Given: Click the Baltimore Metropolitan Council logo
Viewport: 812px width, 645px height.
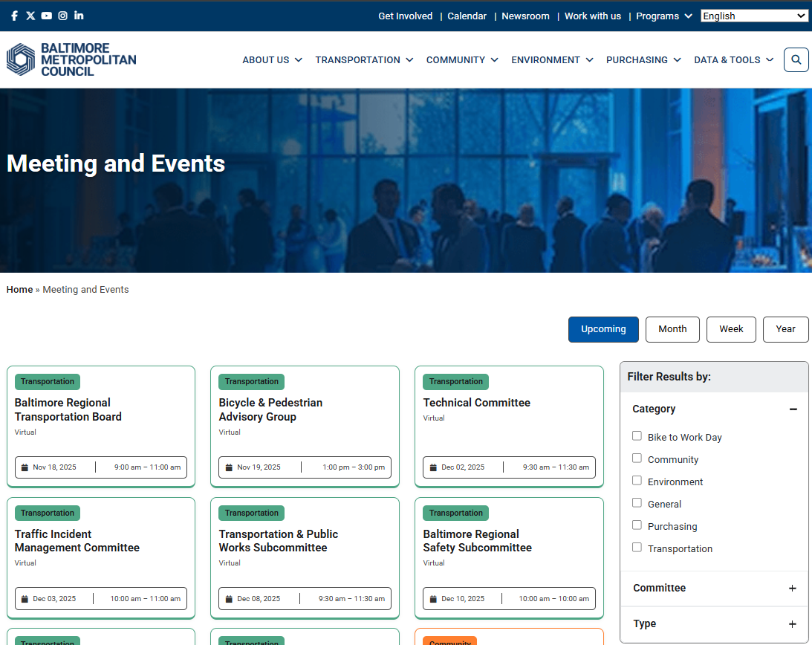Looking at the screenshot, I should [71, 59].
